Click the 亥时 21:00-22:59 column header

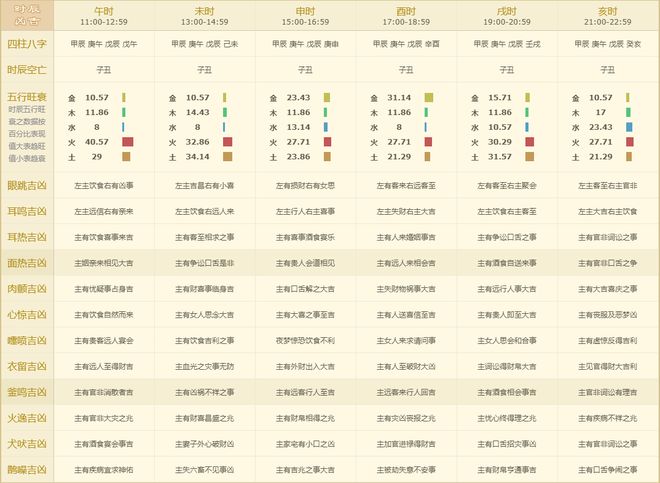point(607,16)
